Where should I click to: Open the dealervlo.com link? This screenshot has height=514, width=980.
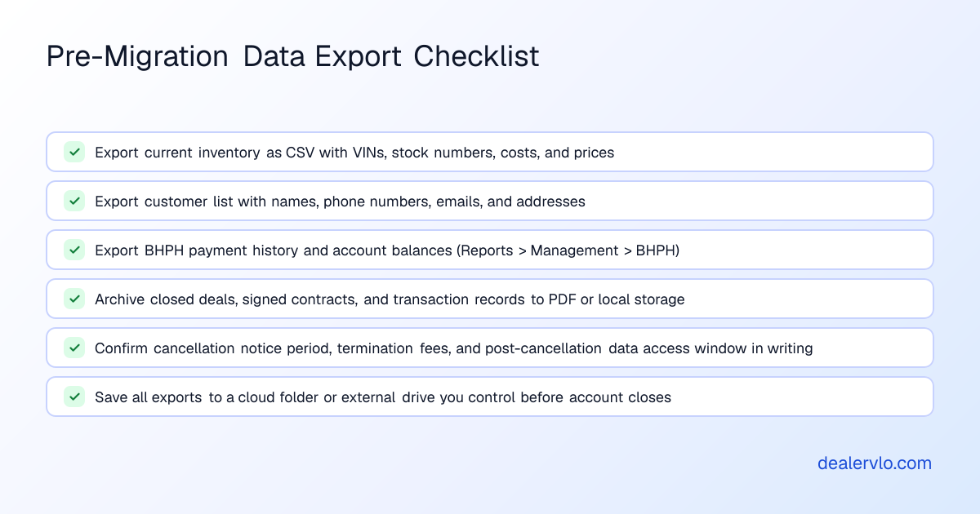click(875, 463)
